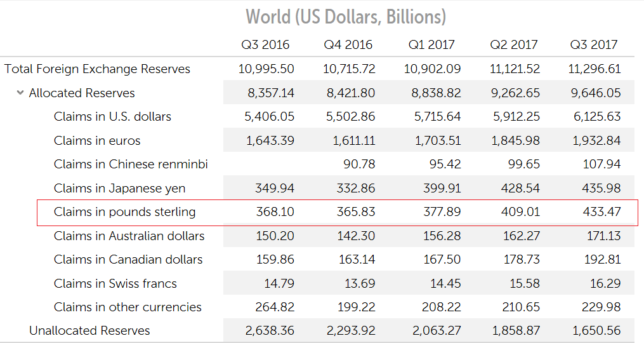Select the Total Foreign Exchange Reserves row label
The image size is (644, 343).
(x=97, y=69)
